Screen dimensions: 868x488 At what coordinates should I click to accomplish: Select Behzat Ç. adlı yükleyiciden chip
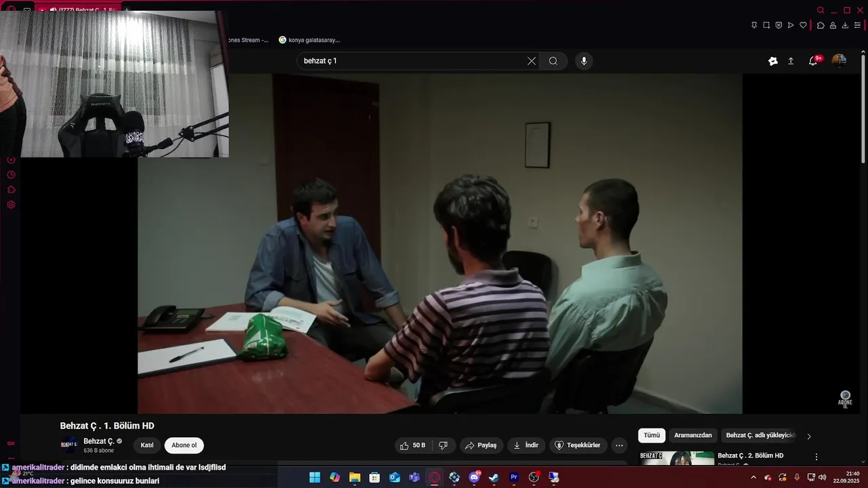760,435
